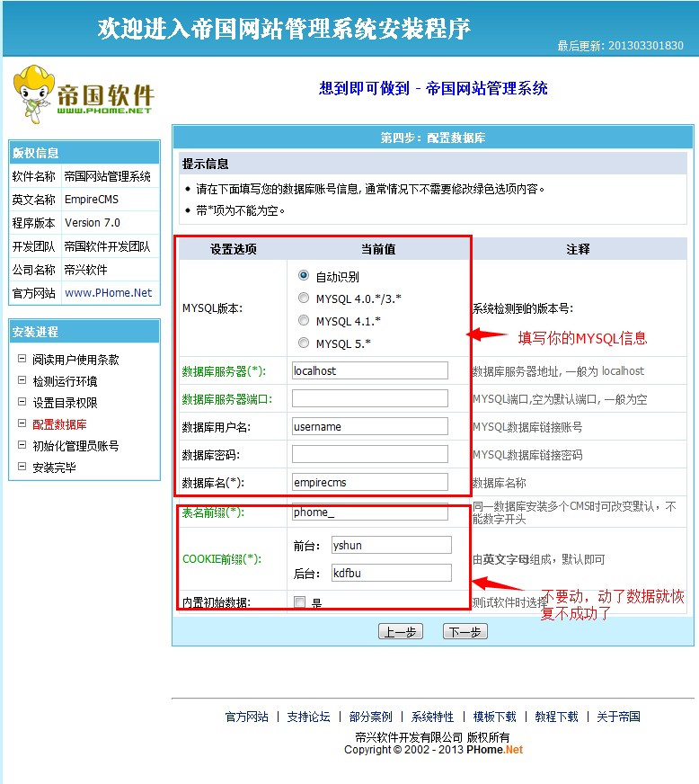Choose the MYSQL 4.1.* radio option
The height and width of the screenshot is (784, 699).
tap(304, 321)
